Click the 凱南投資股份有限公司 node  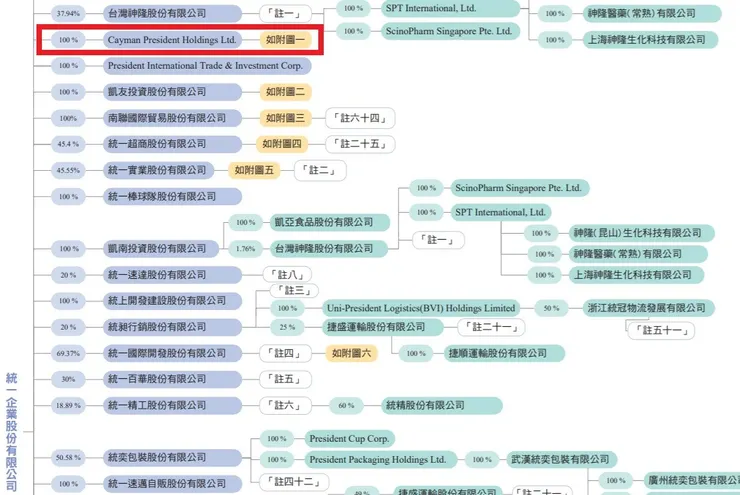click(161, 248)
